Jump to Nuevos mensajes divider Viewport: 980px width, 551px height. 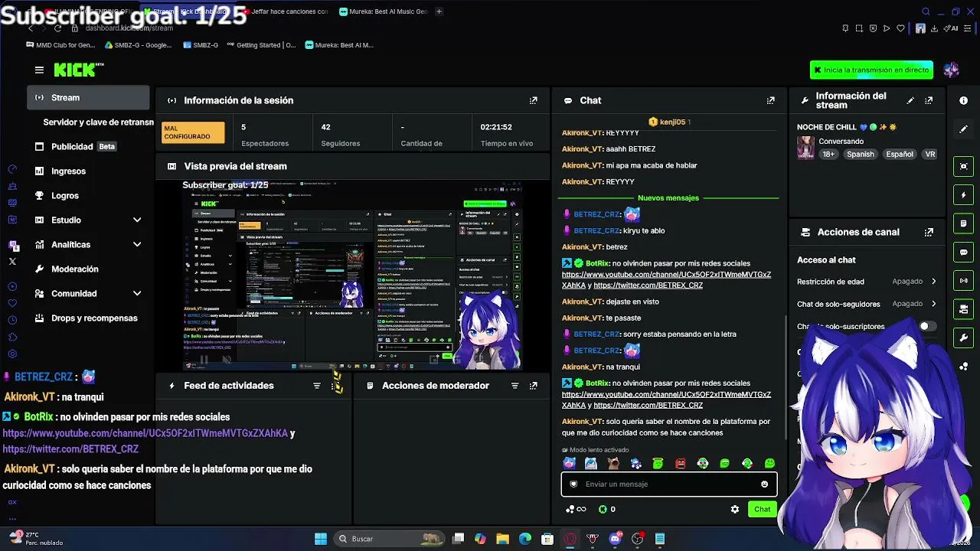coord(668,198)
